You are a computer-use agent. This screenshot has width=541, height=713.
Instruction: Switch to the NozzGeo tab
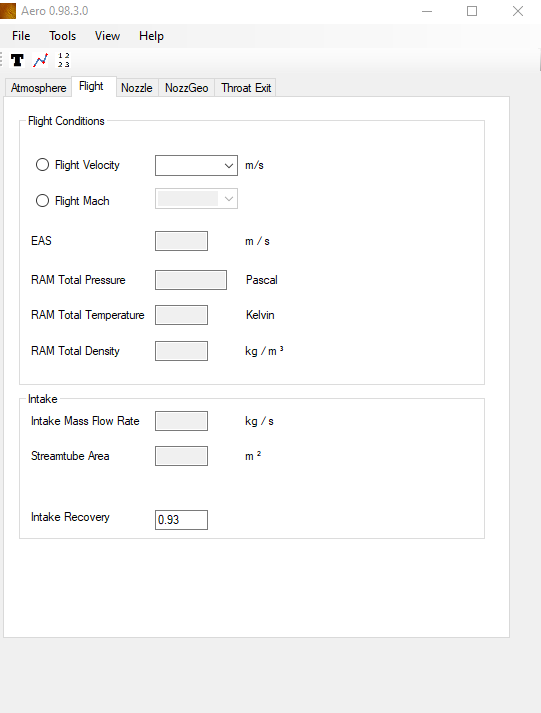coord(186,88)
